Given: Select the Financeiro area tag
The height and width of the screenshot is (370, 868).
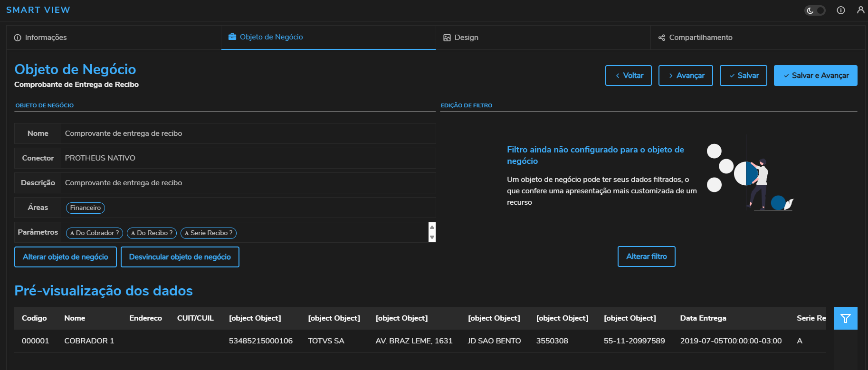Looking at the screenshot, I should point(86,208).
